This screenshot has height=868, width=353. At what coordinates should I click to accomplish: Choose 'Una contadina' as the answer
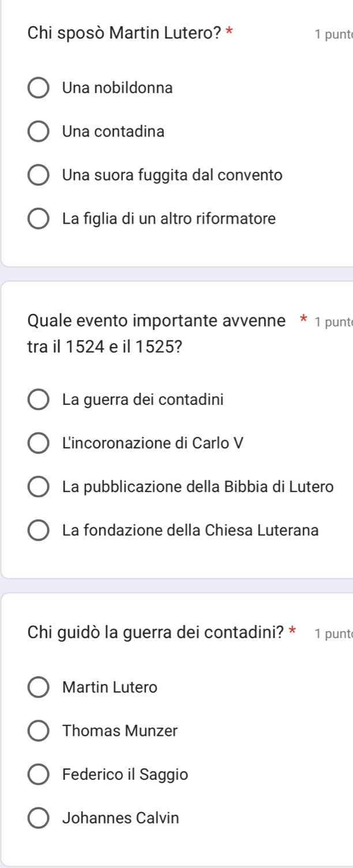39,132
